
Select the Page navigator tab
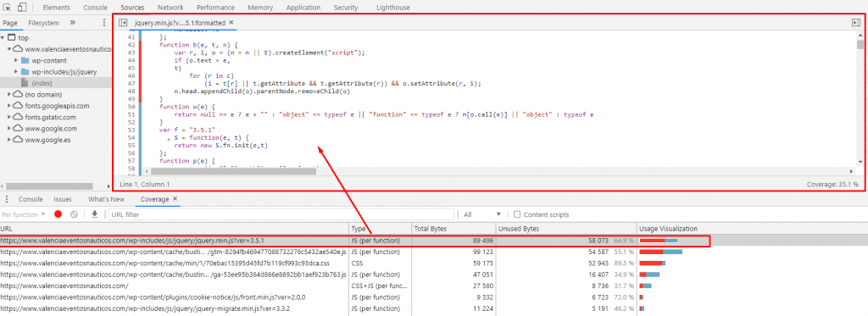(10, 23)
